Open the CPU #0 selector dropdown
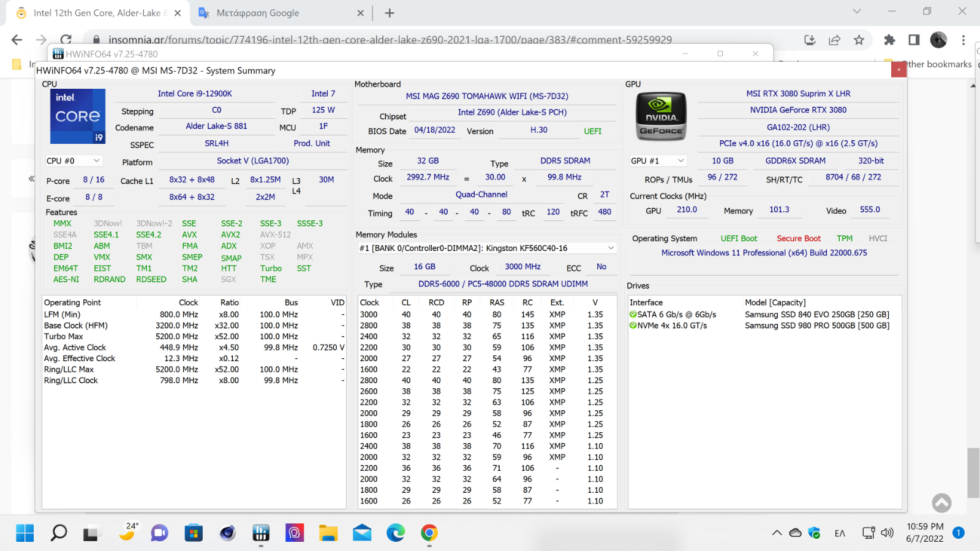980x551 pixels. click(x=73, y=161)
